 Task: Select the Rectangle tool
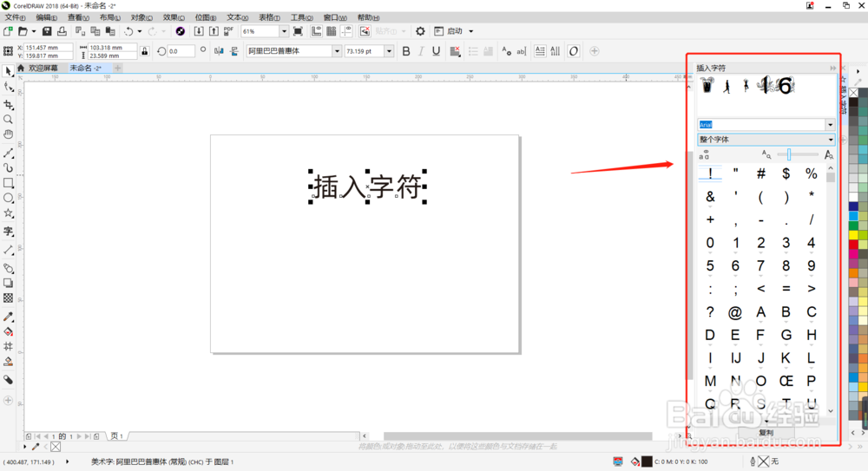[x=8, y=183]
